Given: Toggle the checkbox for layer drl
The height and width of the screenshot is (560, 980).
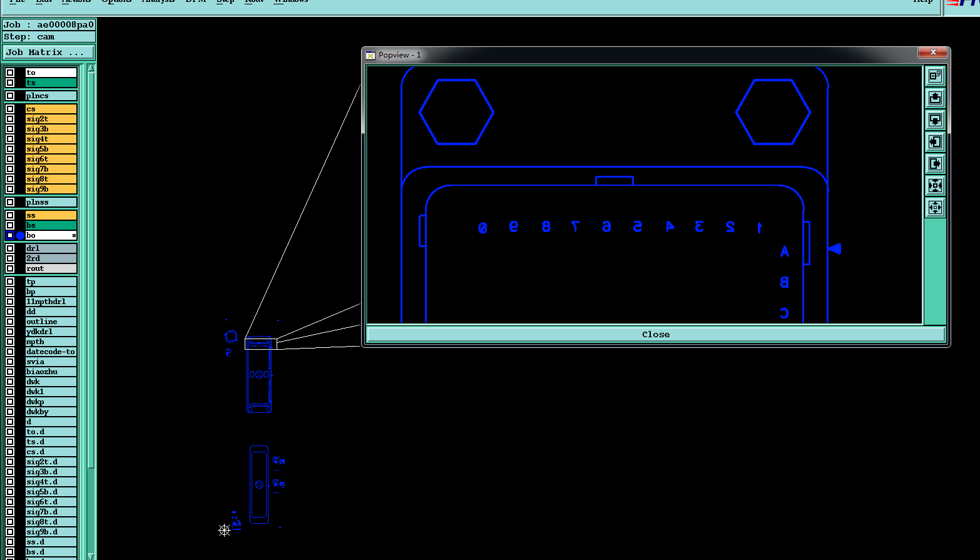Looking at the screenshot, I should coord(10,248).
